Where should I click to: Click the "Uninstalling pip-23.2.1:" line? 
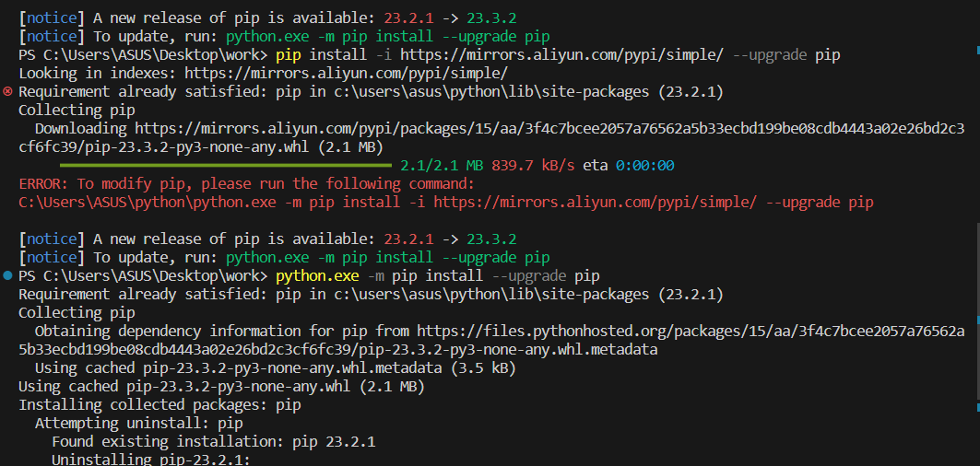(x=150, y=460)
